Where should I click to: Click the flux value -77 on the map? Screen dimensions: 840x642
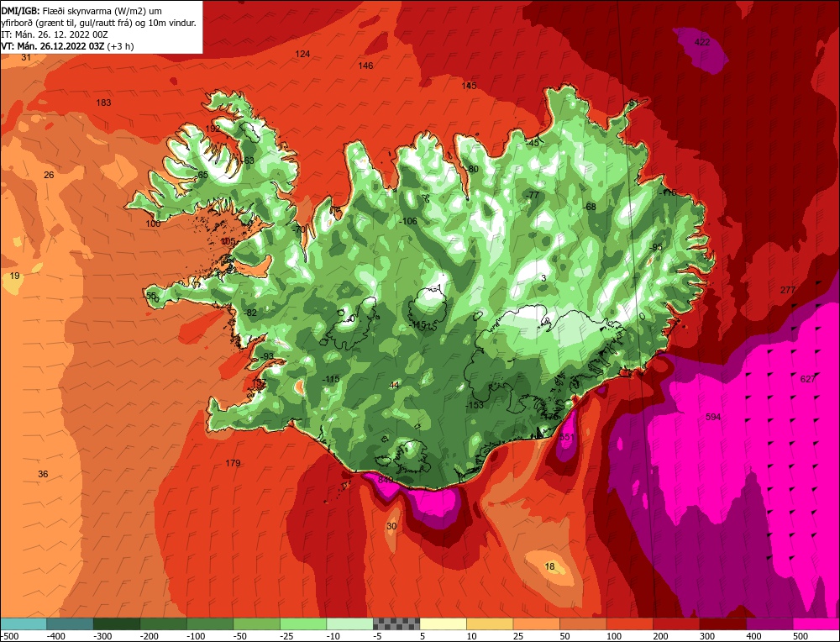point(532,195)
